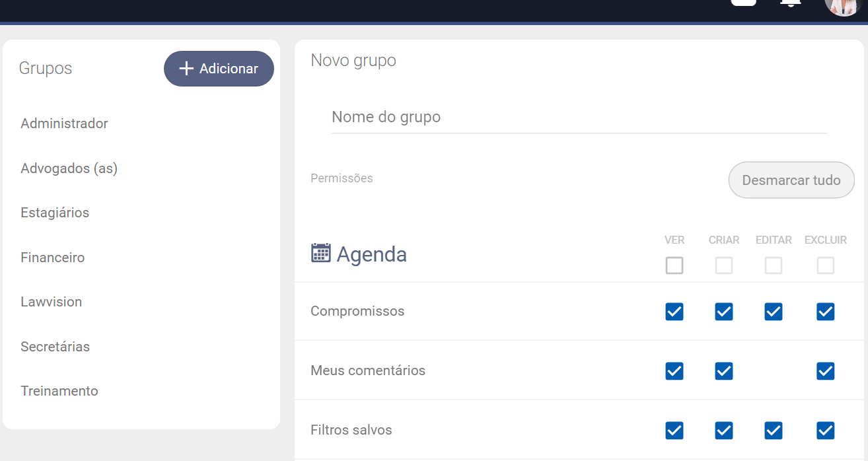Uncheck Filtros salvos EDITAR checkbox

[773, 431]
